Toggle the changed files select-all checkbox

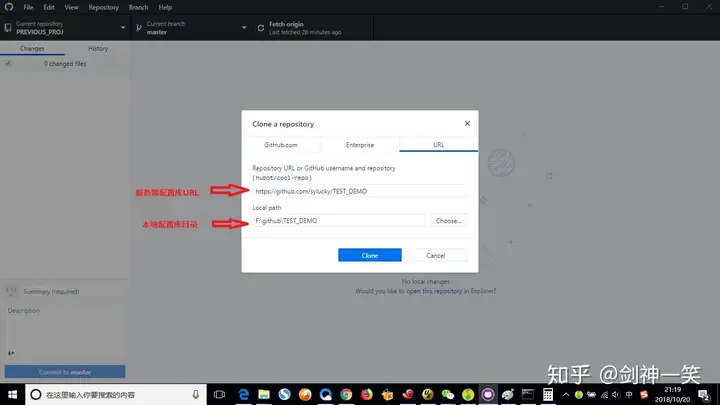point(8,63)
